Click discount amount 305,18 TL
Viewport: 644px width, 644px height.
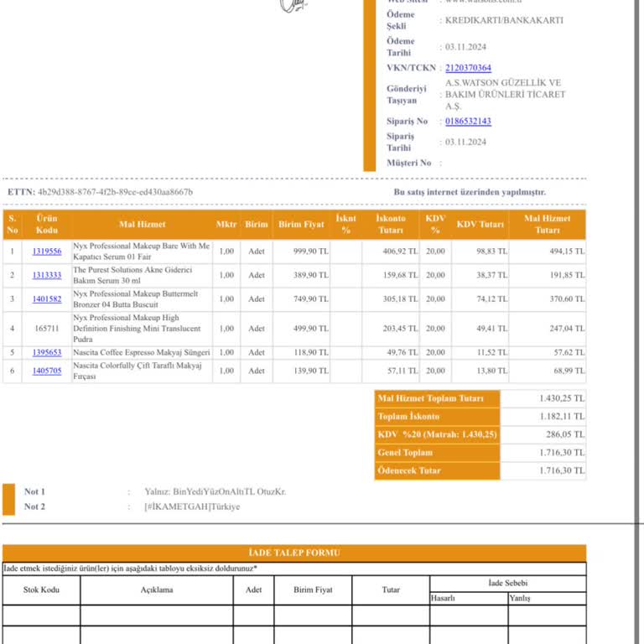pyautogui.click(x=401, y=299)
